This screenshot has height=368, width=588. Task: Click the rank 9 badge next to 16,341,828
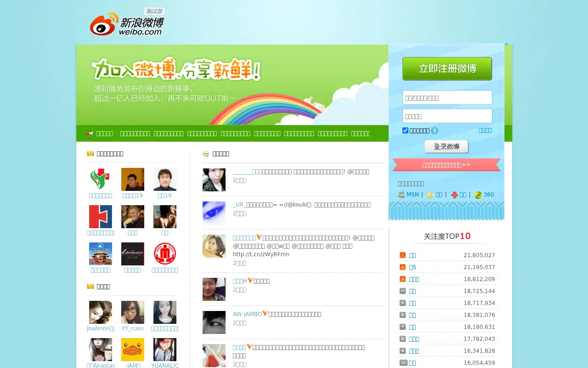click(x=402, y=351)
